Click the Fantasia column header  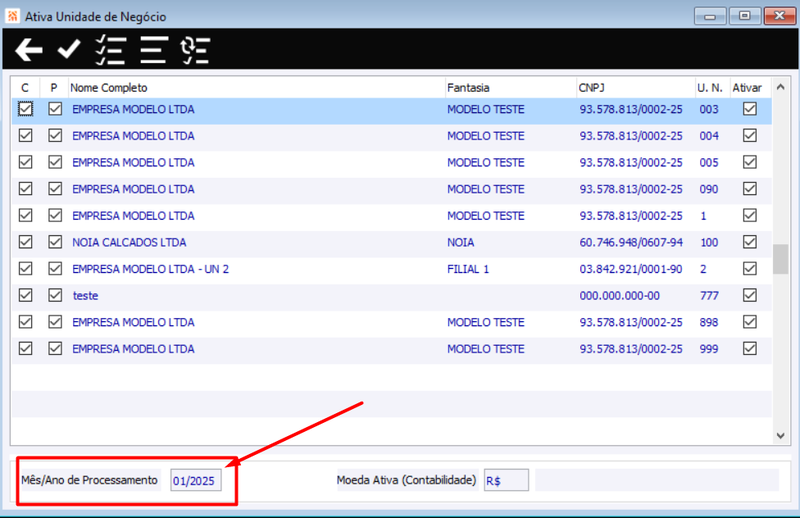click(511, 88)
